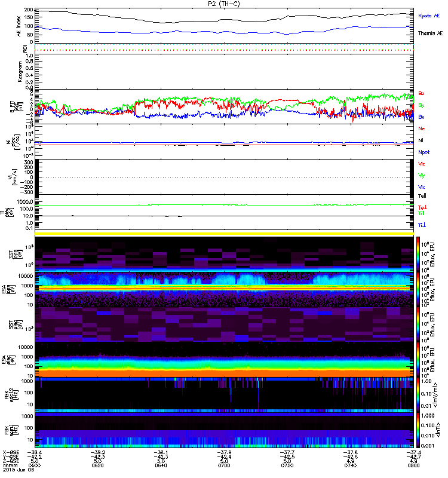Click the AE Index axis label

click(x=19, y=26)
